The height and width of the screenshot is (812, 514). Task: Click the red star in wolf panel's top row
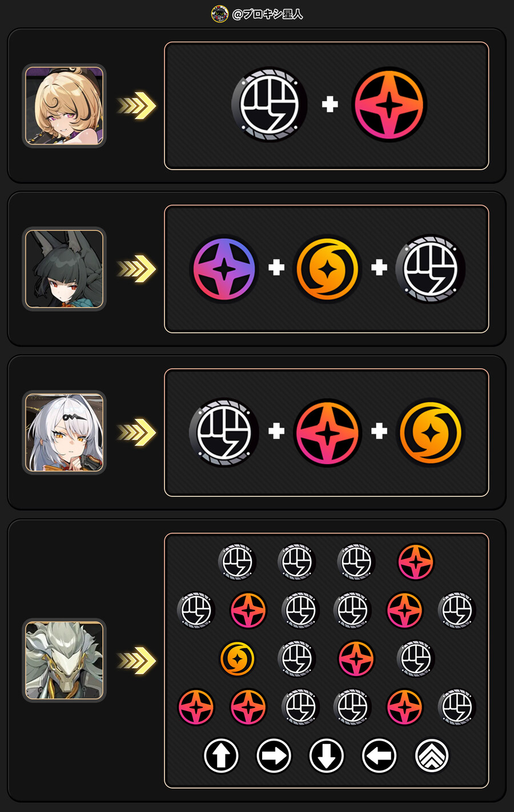(x=416, y=561)
